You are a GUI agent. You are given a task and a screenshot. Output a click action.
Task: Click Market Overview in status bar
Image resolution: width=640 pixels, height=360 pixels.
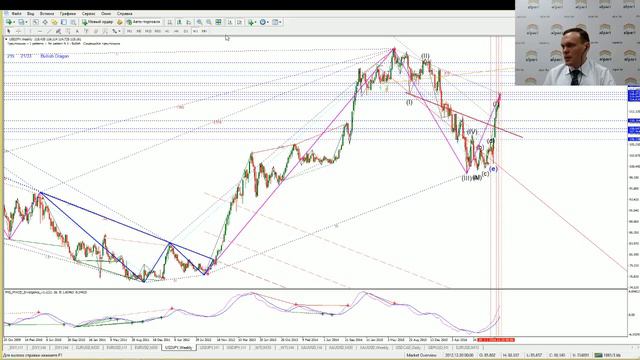pyautogui.click(x=422, y=356)
